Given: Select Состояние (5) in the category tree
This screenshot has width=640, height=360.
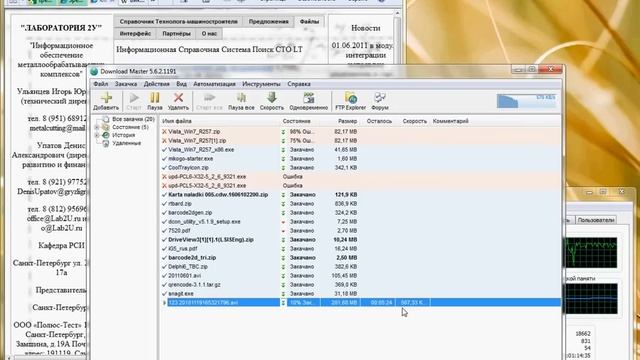Looking at the screenshot, I should [x=130, y=127].
